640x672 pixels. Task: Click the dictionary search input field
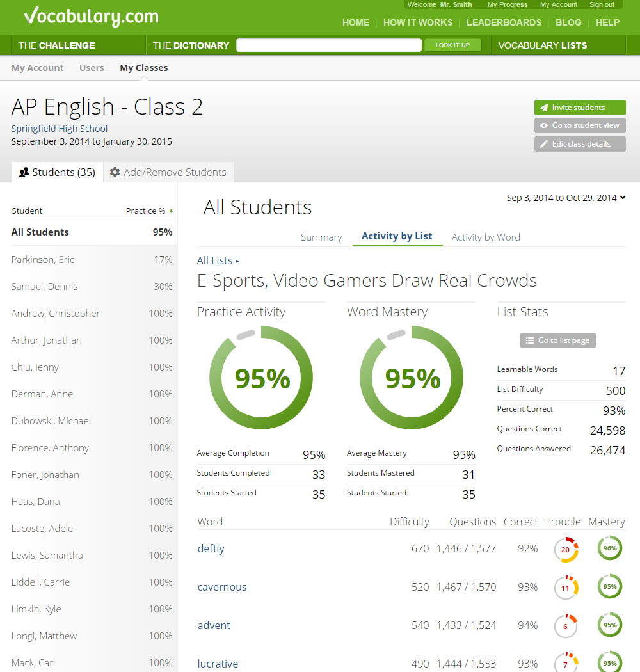pyautogui.click(x=329, y=45)
